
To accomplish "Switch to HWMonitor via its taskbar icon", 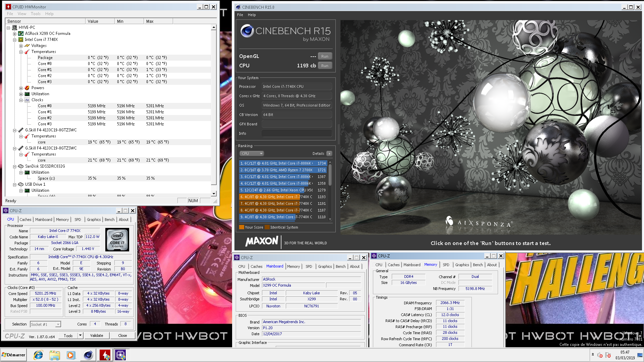I will pos(105,355).
